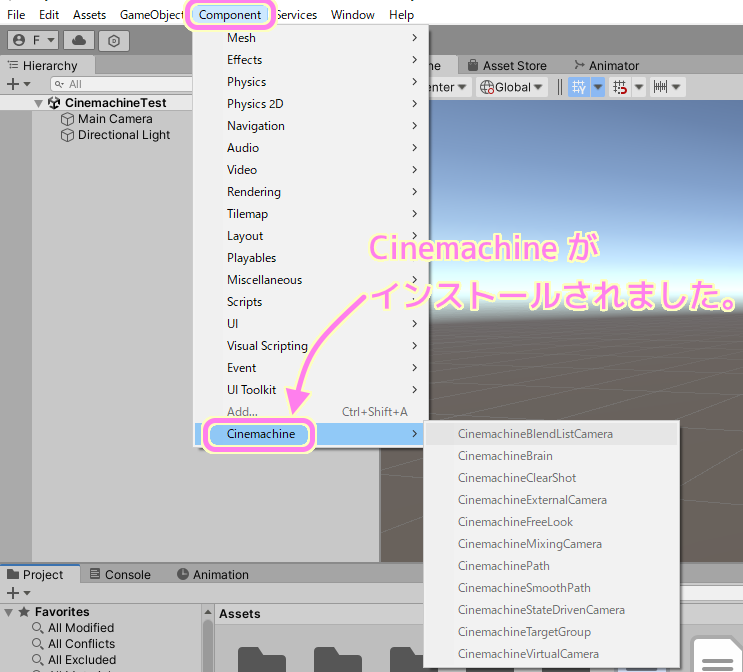Add CinemachineVirtualCamera component
Screen dimensions: 743x672
pos(552,654)
